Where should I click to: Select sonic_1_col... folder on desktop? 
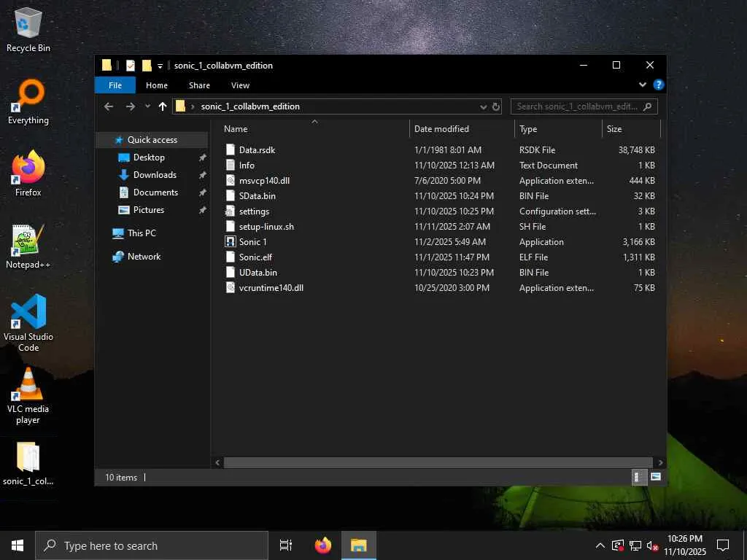28,464
